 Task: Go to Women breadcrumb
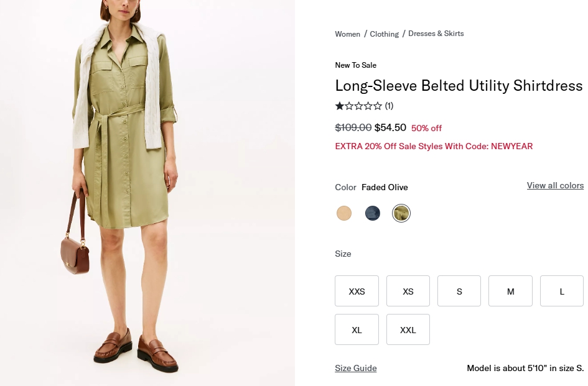coord(347,34)
